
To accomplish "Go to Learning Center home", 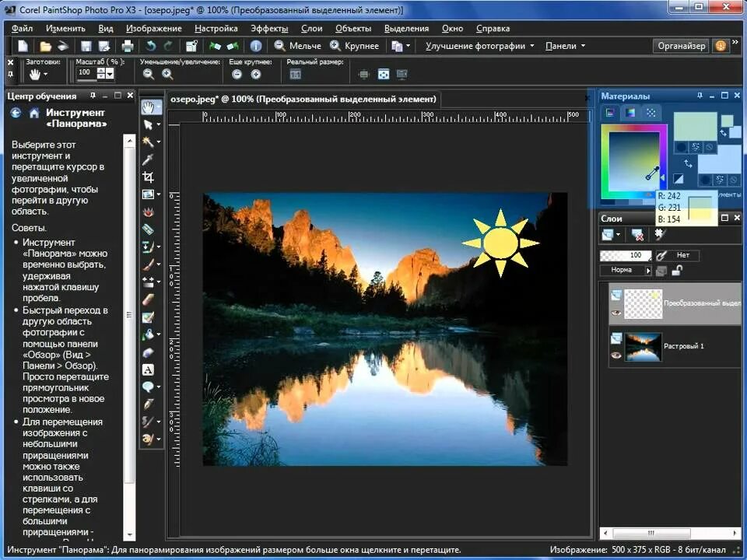I will (x=33, y=114).
